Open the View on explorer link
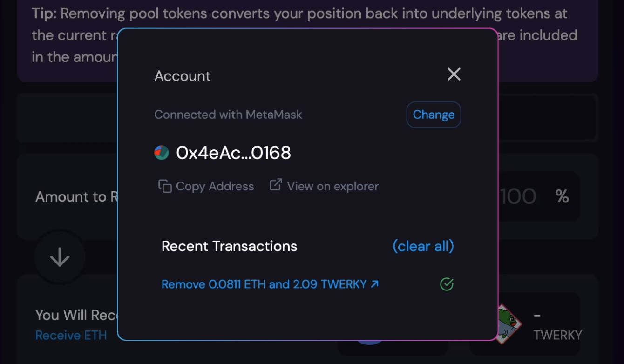 [332, 186]
